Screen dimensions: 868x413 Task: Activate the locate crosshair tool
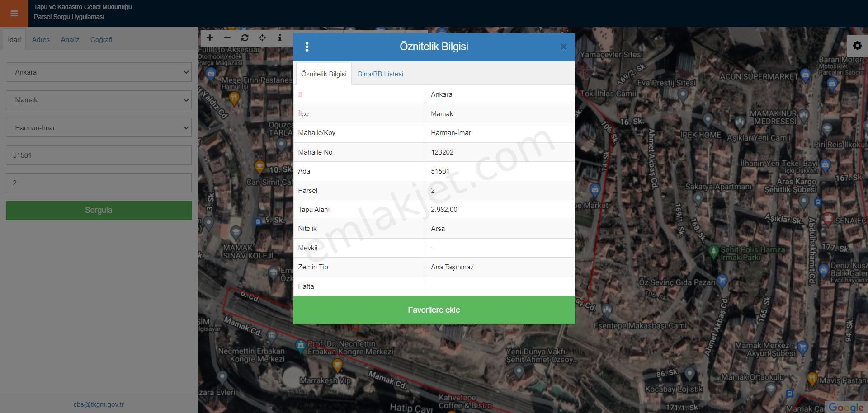click(x=262, y=38)
